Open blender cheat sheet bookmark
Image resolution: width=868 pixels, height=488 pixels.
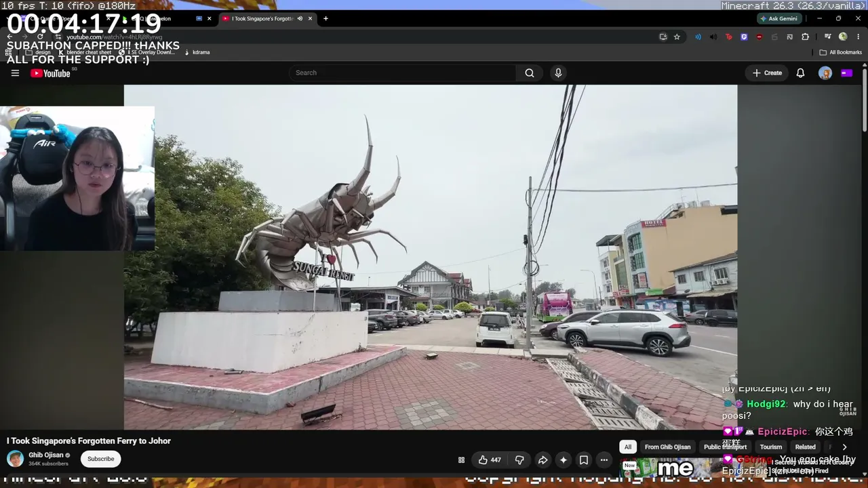coord(85,52)
